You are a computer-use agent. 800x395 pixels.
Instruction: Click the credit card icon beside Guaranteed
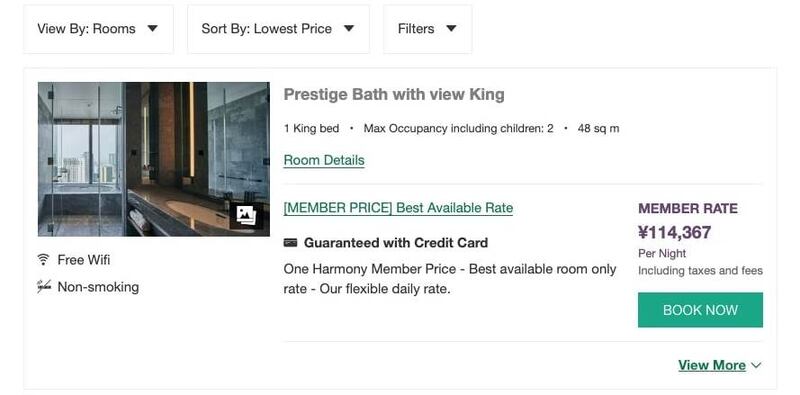[290, 243]
